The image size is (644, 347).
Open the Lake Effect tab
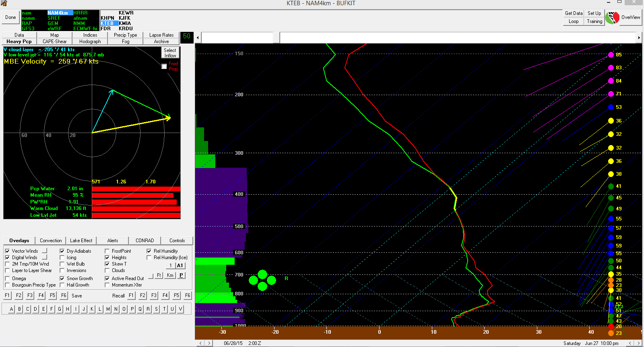pos(81,241)
